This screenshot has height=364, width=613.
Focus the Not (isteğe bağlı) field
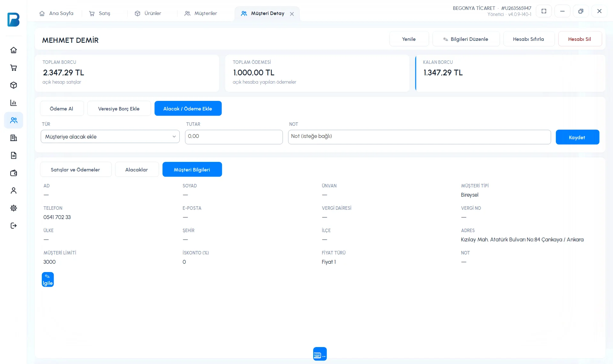point(419,137)
